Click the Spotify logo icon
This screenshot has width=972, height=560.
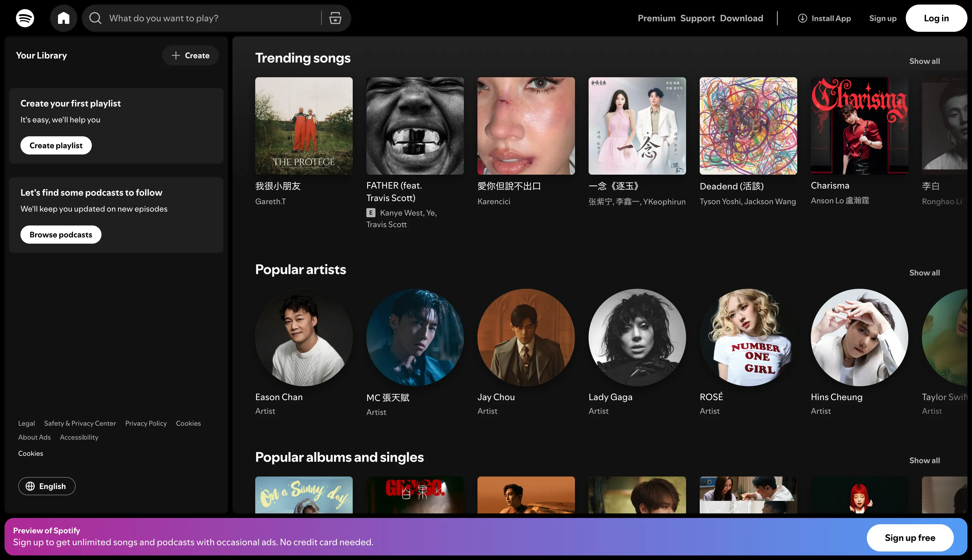point(25,18)
